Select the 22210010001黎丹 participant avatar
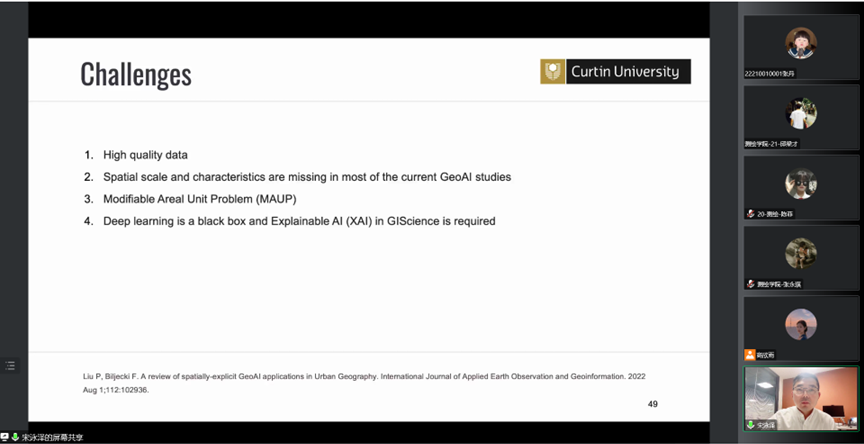Image resolution: width=864 pixels, height=444 pixels. (800, 42)
